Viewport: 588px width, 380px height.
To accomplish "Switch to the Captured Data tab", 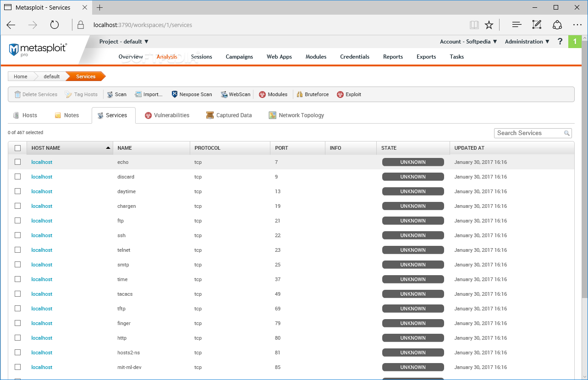I will click(229, 115).
